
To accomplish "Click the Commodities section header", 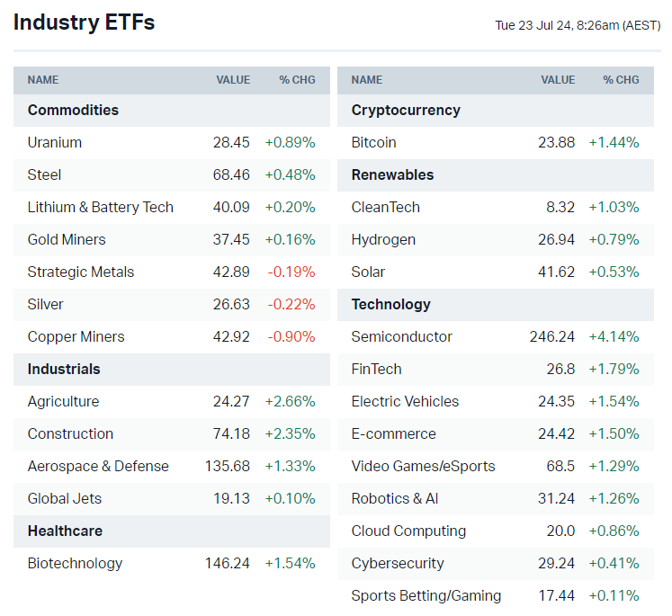I will pos(73,110).
